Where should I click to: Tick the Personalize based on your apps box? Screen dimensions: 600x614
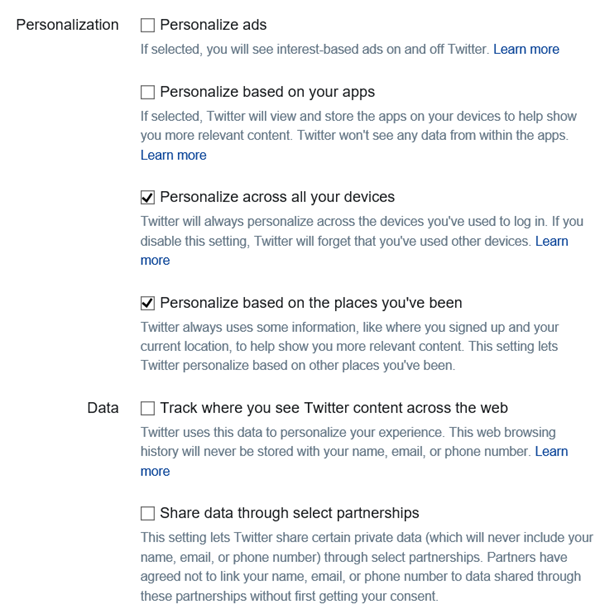148,92
